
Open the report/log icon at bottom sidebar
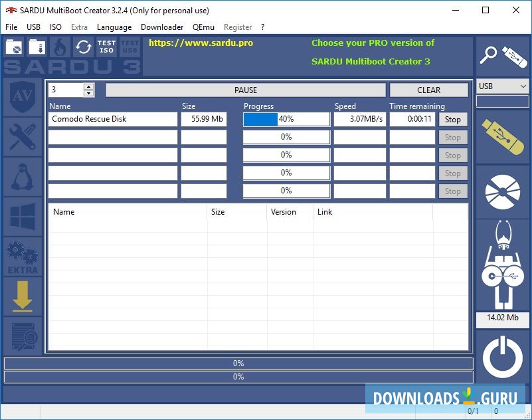click(x=23, y=336)
